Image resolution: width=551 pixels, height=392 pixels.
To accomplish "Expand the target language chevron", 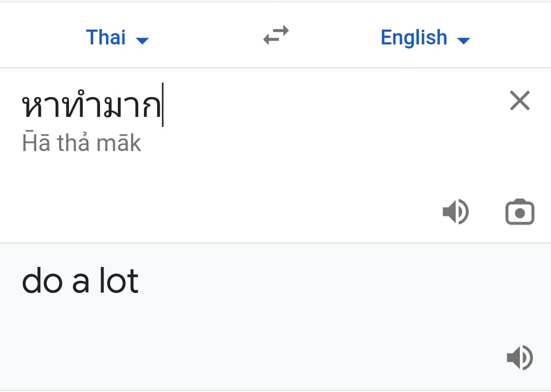I will coord(463,39).
